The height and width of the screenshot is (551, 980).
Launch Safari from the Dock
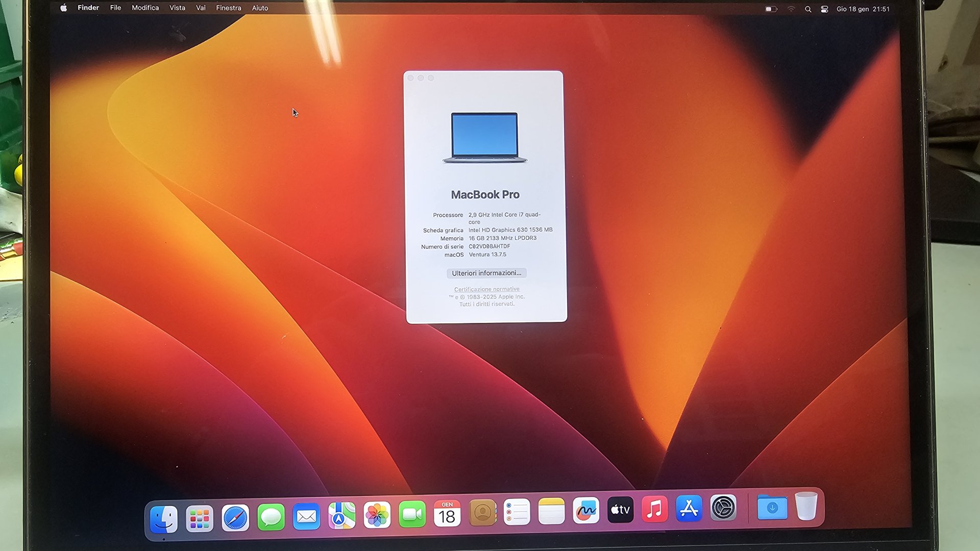pos(235,518)
